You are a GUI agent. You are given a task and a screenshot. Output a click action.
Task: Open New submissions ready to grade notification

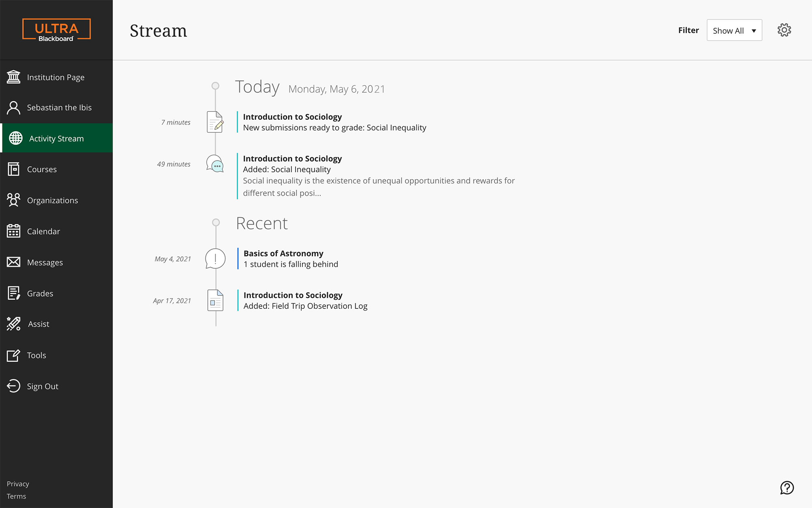(x=335, y=128)
